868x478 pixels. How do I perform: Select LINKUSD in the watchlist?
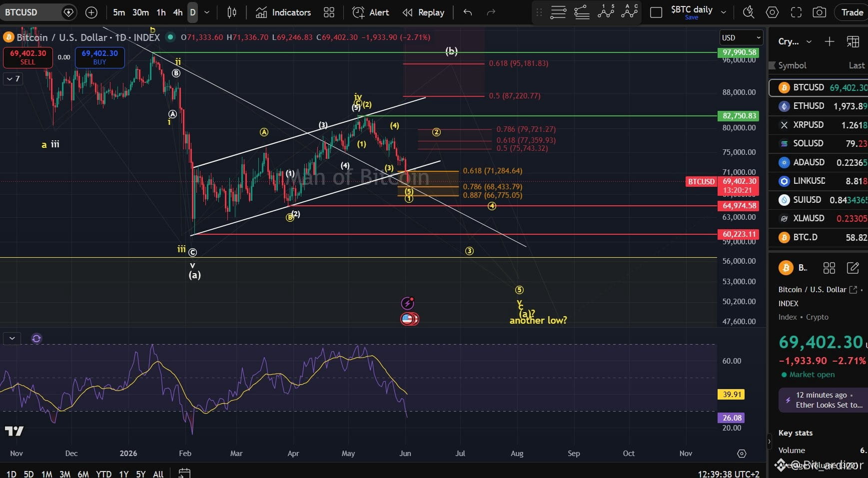click(x=819, y=181)
